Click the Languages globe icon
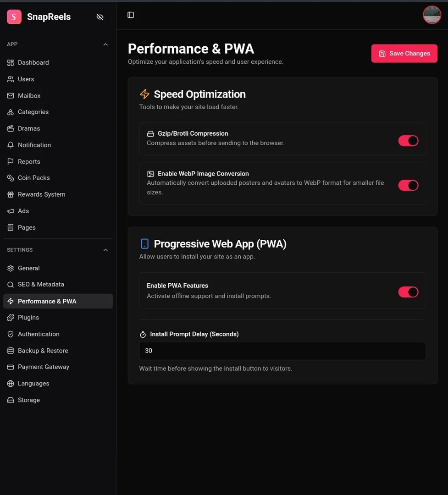 11,384
